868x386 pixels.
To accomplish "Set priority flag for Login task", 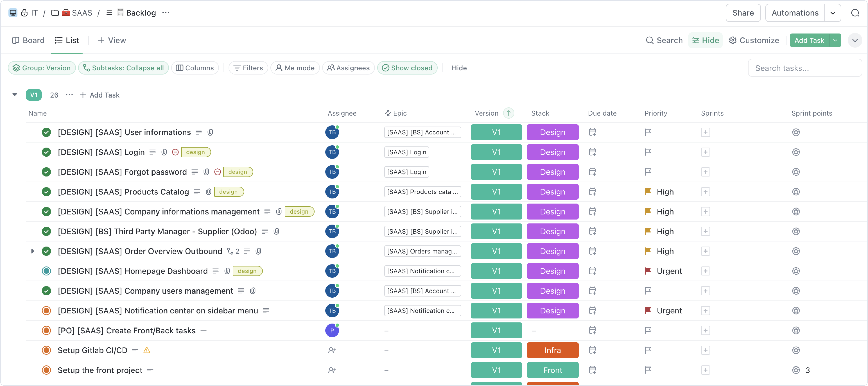I will click(x=647, y=152).
